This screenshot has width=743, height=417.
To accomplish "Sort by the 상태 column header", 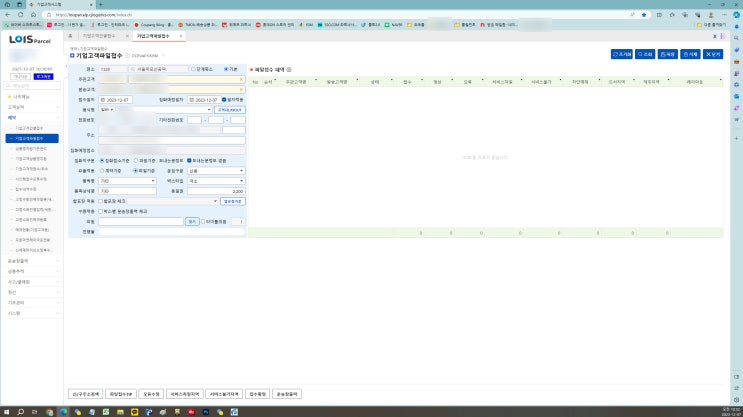I will click(x=375, y=82).
